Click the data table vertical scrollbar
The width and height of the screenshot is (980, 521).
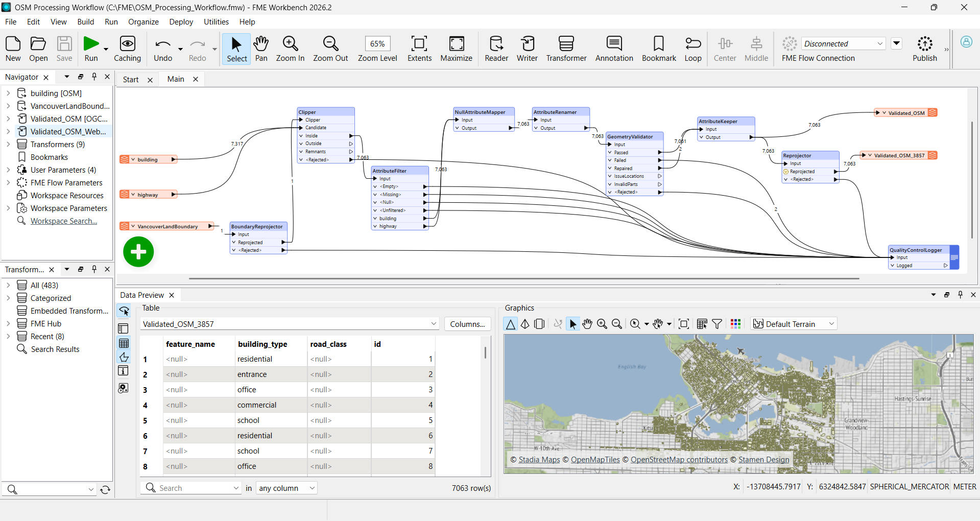click(x=485, y=352)
